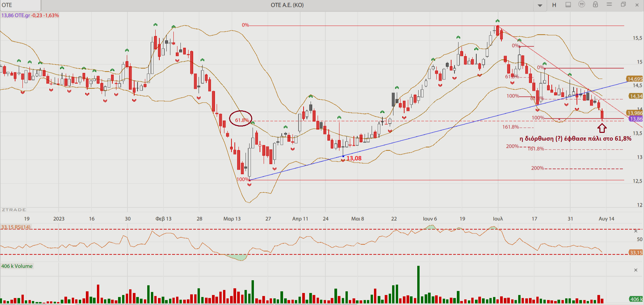
Task: Close the RSI indicator panel
Action: 636,231
